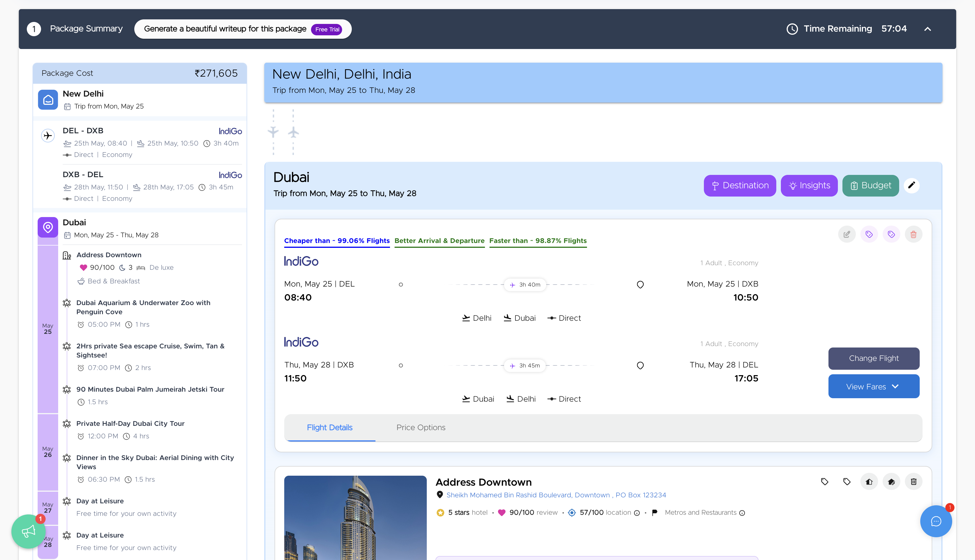Click the purple tag icon beside flight edit icon
Image resolution: width=975 pixels, height=560 pixels.
(869, 234)
